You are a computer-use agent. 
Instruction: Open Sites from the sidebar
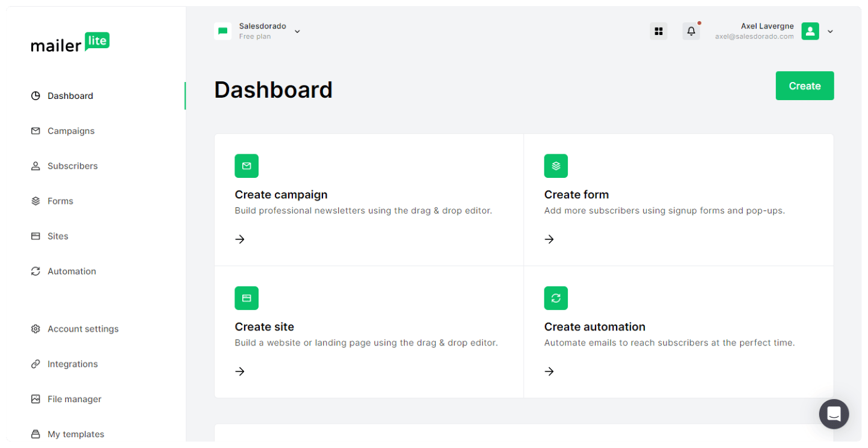(x=58, y=236)
